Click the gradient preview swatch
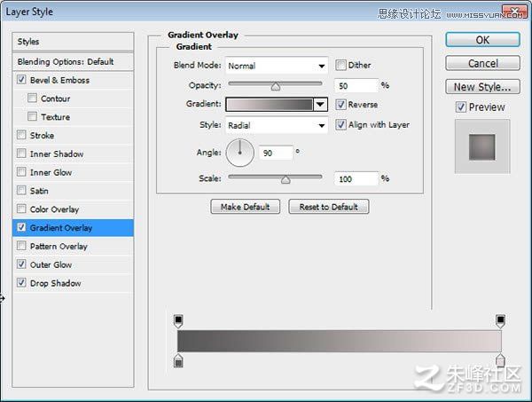Image resolution: width=532 pixels, height=402 pixels. tap(270, 104)
